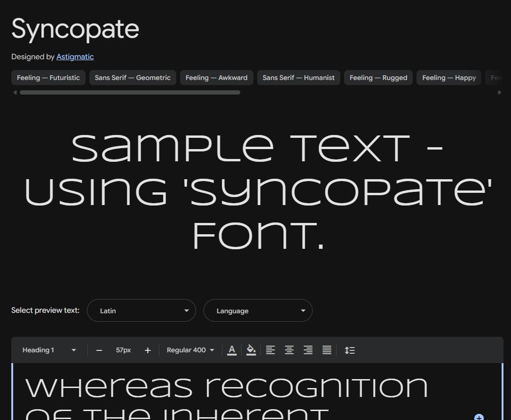The width and height of the screenshot is (511, 420).
Task: Increase font size with plus button
Action: [148, 350]
